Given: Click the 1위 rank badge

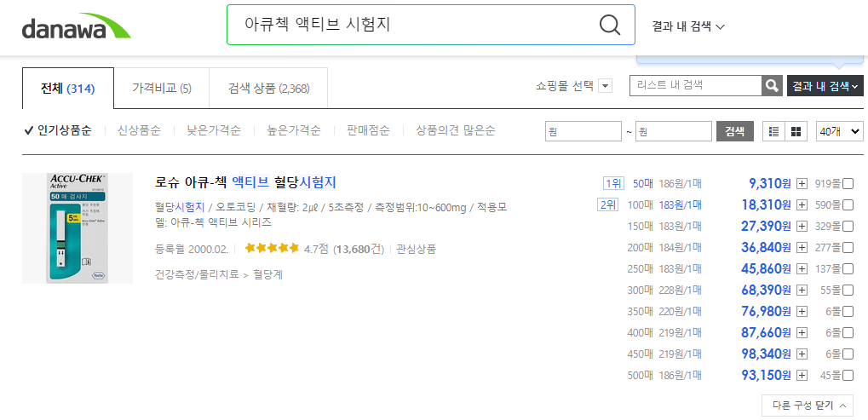Looking at the screenshot, I should (x=614, y=183).
